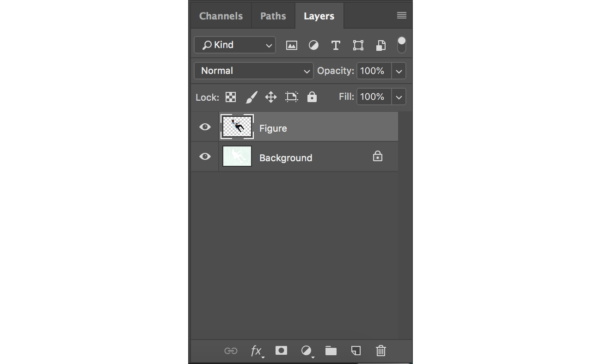Click the Opacity label
This screenshot has width=601, height=364.
pos(336,71)
